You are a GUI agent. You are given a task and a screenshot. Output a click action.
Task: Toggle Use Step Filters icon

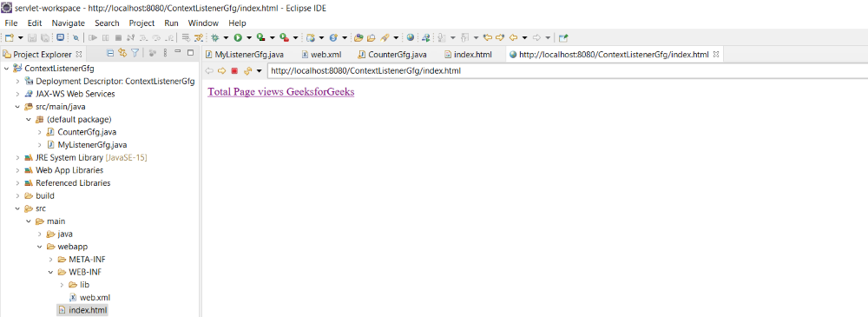[x=198, y=37]
